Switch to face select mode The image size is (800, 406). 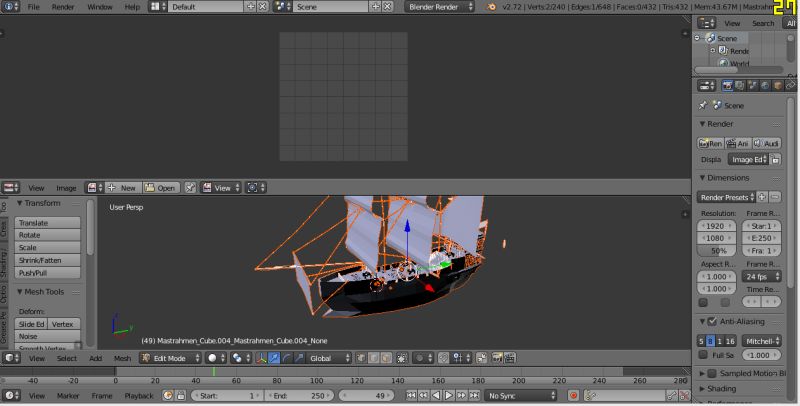click(386, 358)
